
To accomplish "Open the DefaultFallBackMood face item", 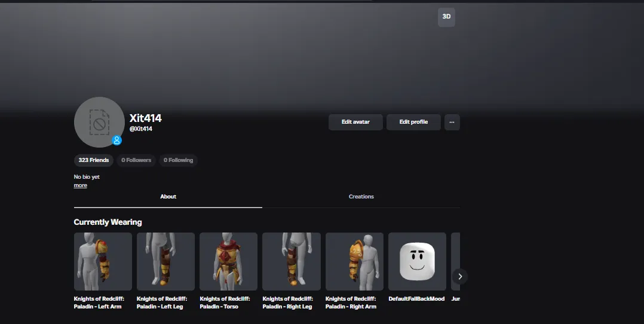I will coord(417,261).
